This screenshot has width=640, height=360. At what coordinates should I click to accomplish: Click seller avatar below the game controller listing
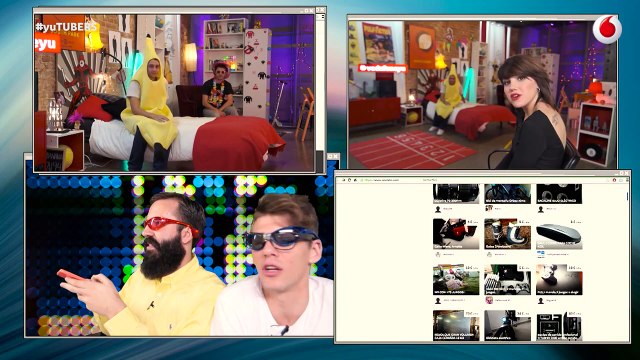tap(489, 300)
